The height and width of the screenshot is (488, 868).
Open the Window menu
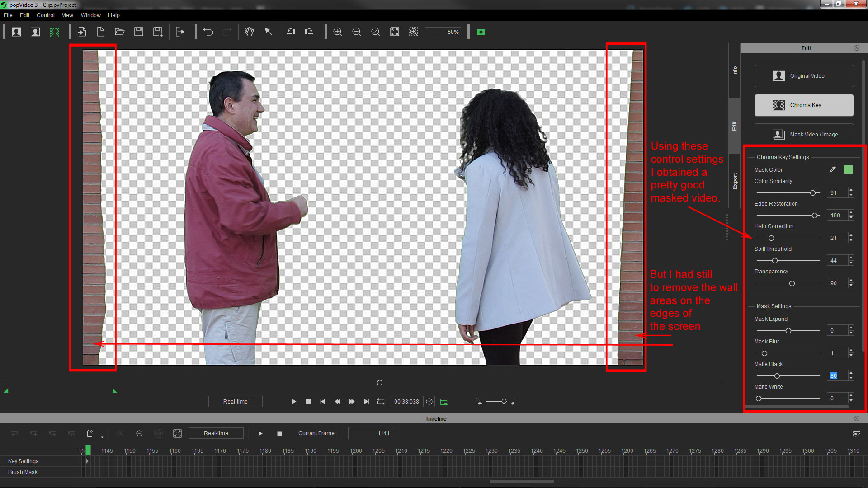[x=91, y=15]
